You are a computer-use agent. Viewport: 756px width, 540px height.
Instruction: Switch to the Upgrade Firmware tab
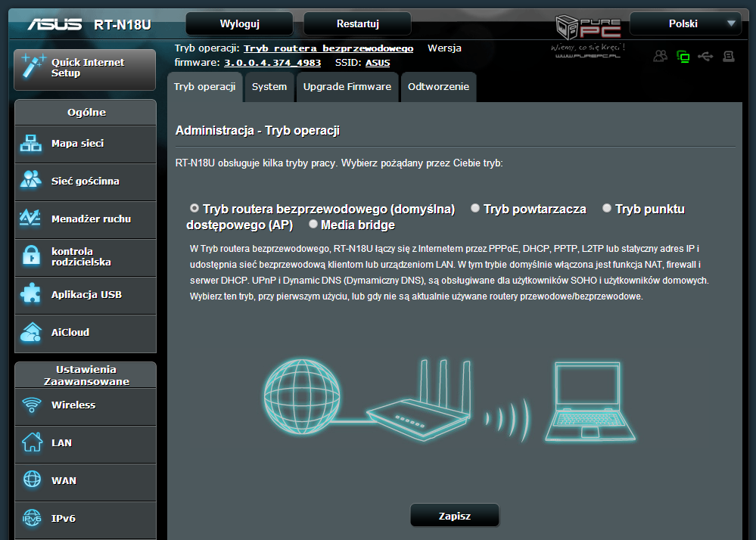click(x=347, y=87)
